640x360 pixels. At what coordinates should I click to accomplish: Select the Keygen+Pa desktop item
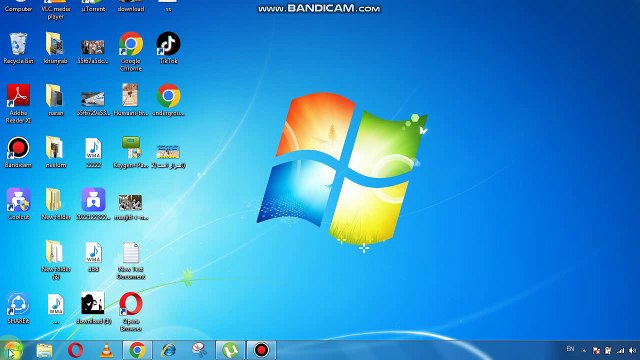pyautogui.click(x=131, y=152)
